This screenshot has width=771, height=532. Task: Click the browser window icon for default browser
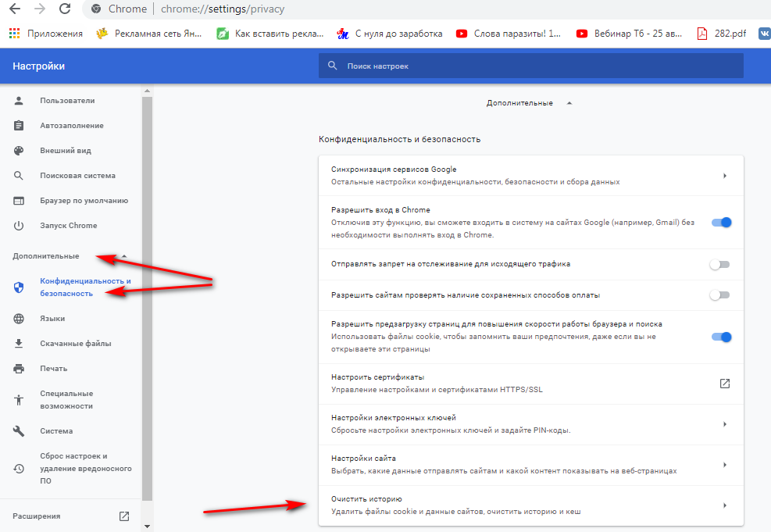19,201
